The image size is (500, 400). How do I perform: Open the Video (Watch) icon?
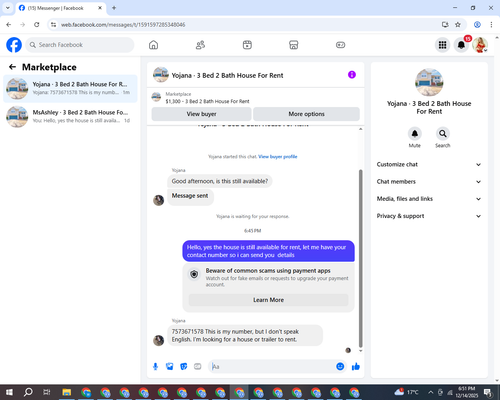click(x=247, y=45)
